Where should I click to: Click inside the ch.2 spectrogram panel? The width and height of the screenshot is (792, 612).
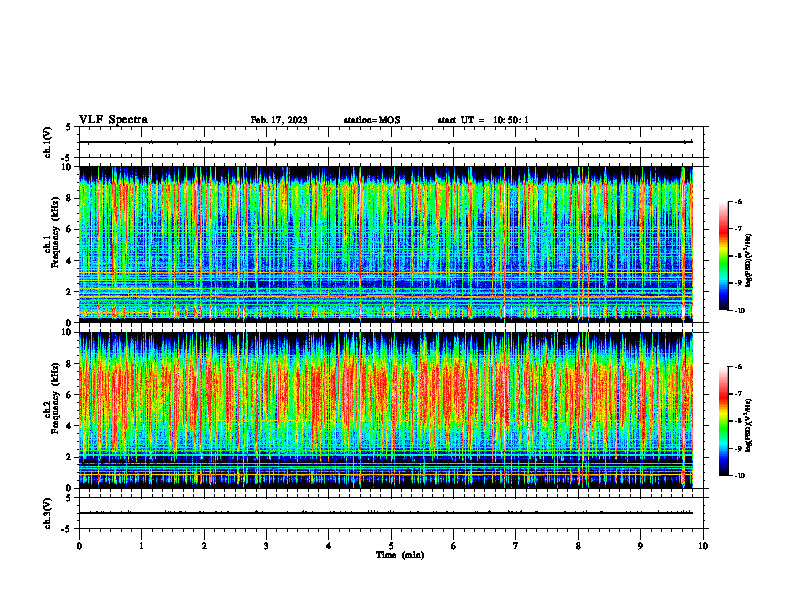pyautogui.click(x=386, y=410)
